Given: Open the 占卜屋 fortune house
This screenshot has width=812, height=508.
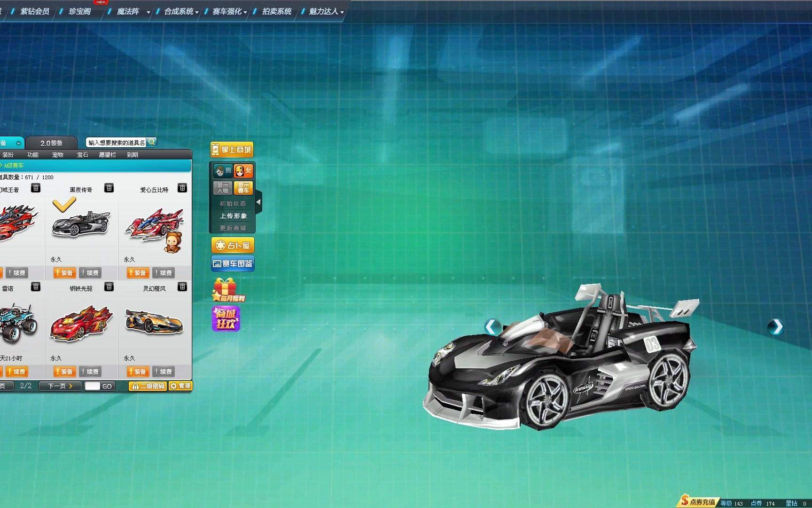Looking at the screenshot, I should (x=233, y=246).
